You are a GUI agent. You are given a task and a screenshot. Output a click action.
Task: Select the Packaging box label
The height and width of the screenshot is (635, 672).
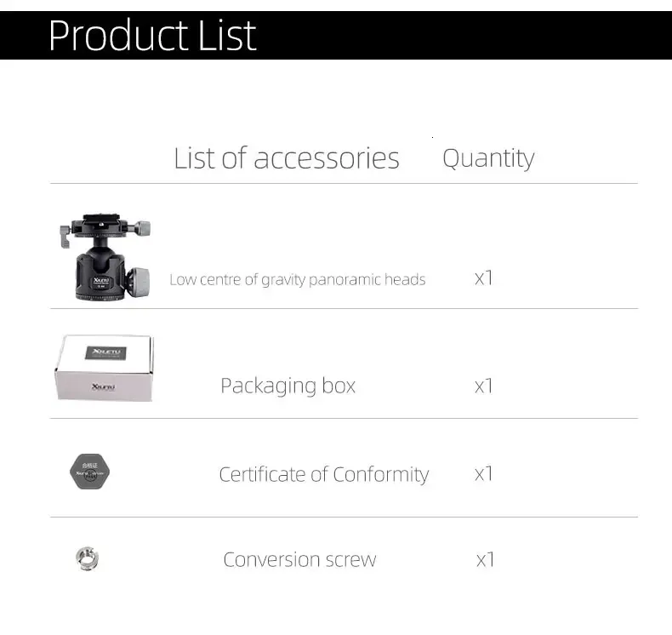pyautogui.click(x=288, y=386)
